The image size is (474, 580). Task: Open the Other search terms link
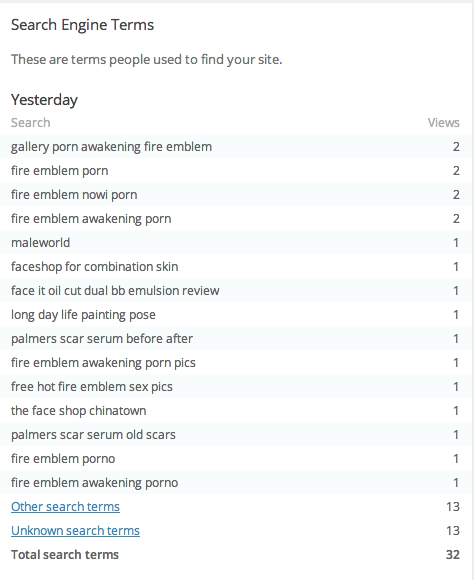point(65,506)
